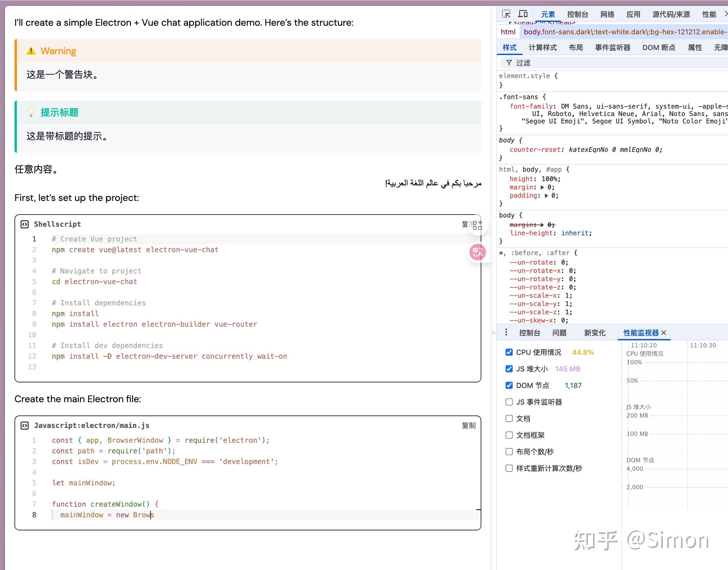The width and height of the screenshot is (728, 570).
Task: Uncheck the CPU 使用情况 checkbox
Action: 509,352
